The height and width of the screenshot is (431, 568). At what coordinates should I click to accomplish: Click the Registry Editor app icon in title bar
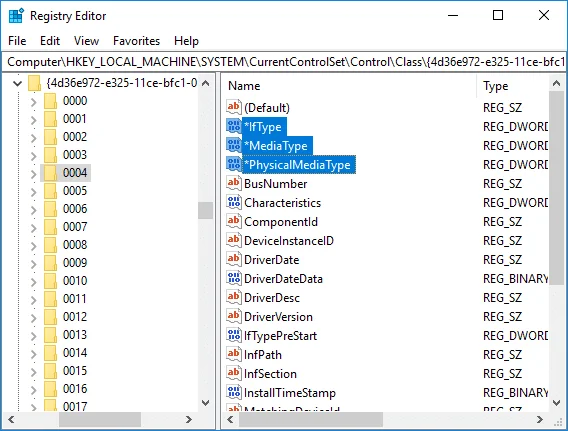point(16,16)
